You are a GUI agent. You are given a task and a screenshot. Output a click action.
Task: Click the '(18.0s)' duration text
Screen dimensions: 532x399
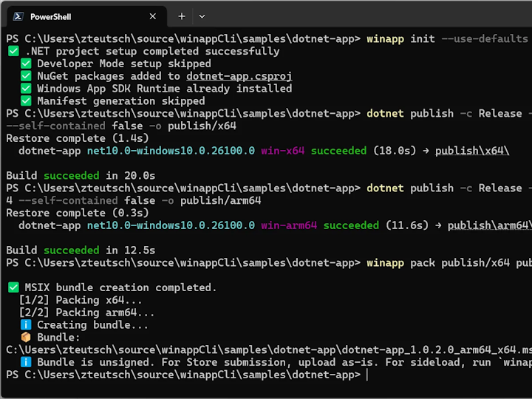pyautogui.click(x=395, y=151)
